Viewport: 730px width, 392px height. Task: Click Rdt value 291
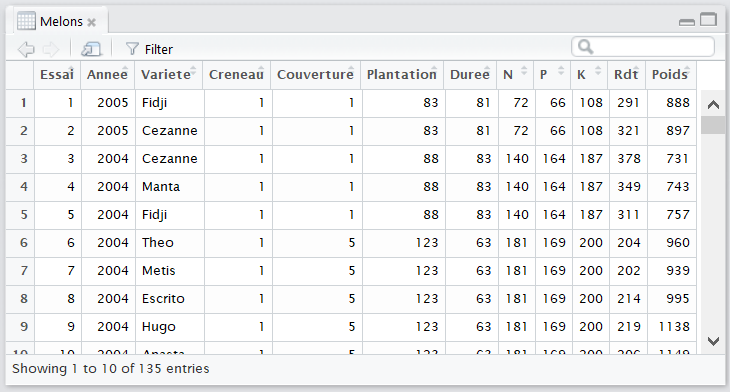pos(629,103)
